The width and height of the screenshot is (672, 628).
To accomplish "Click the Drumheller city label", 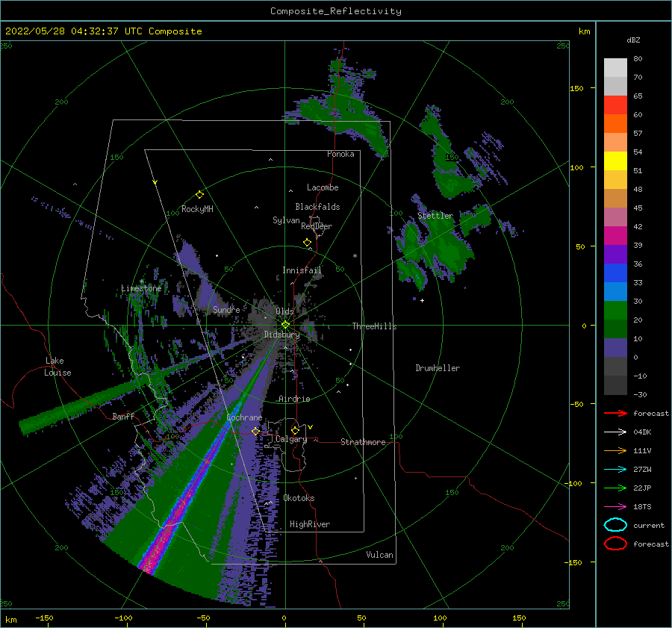I will tap(438, 368).
